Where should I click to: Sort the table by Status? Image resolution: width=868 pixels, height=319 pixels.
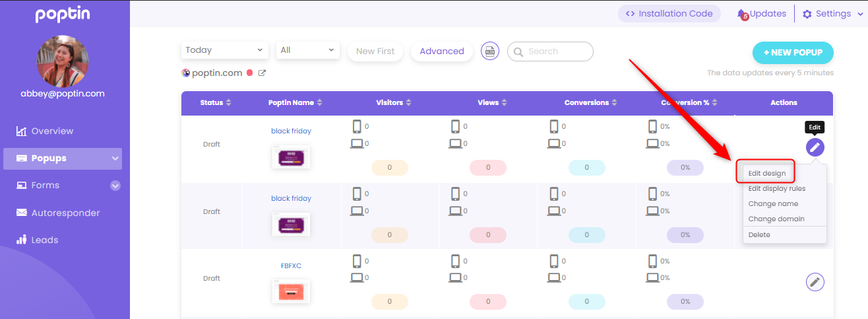(x=216, y=102)
